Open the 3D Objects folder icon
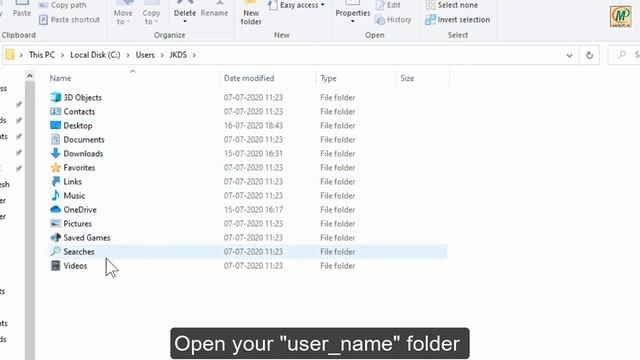 pos(56,97)
